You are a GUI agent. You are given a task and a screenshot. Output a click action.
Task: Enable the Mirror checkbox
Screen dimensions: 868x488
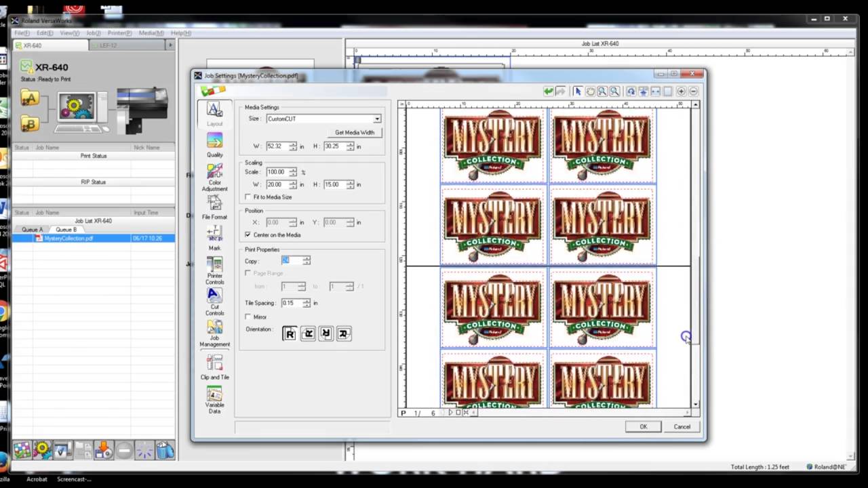click(x=248, y=317)
